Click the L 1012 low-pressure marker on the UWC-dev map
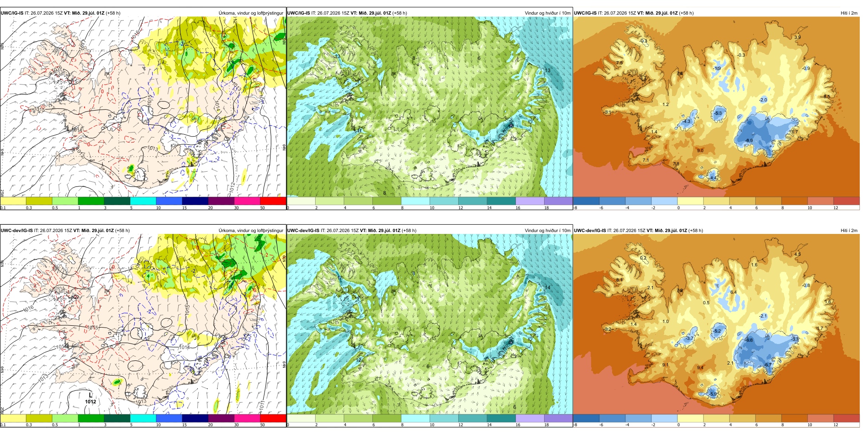 [x=90, y=398]
